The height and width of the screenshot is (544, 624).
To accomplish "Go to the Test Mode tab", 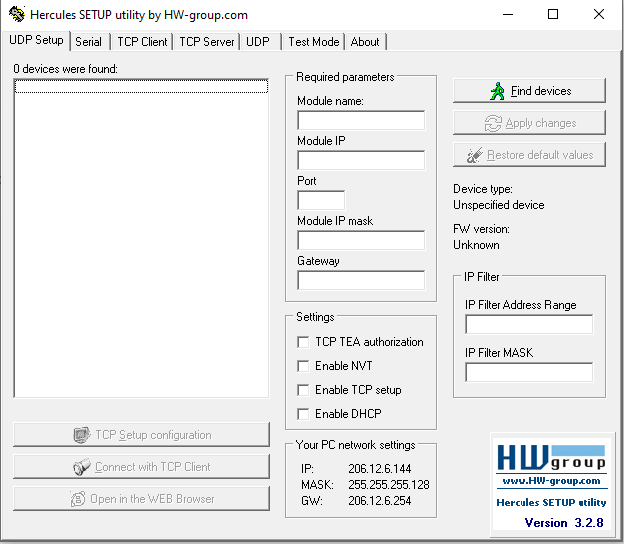I will click(314, 42).
